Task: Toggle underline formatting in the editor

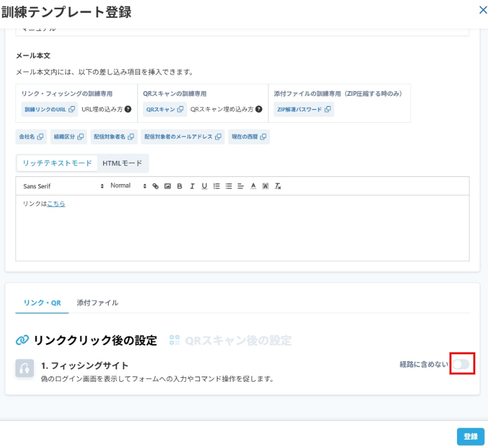Action: 204,186
